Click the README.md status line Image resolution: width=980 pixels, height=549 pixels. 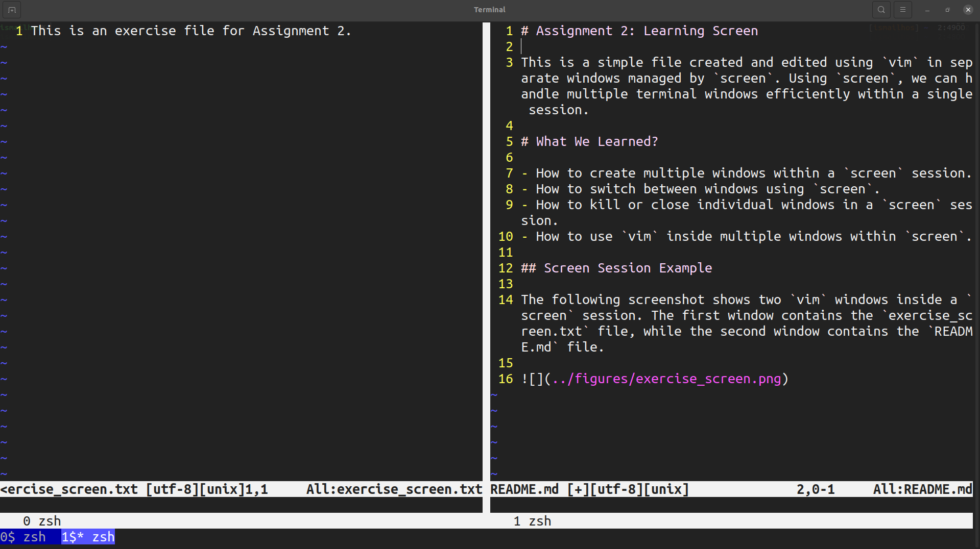click(x=730, y=489)
